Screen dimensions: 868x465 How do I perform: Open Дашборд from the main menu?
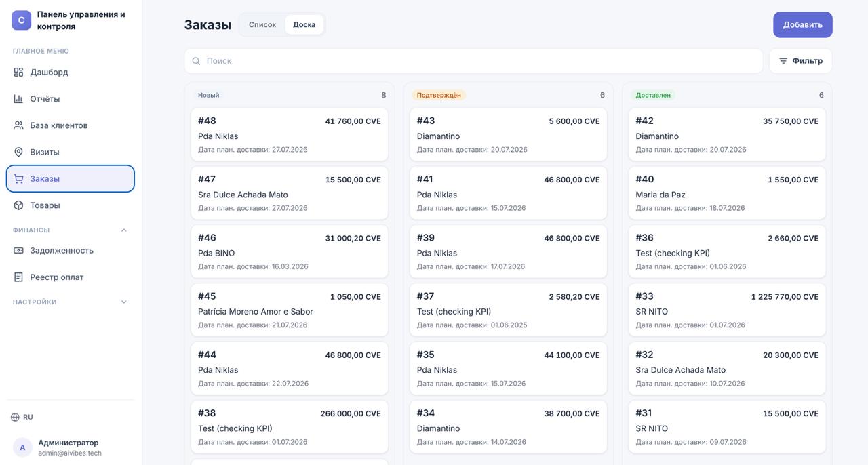coord(71,72)
